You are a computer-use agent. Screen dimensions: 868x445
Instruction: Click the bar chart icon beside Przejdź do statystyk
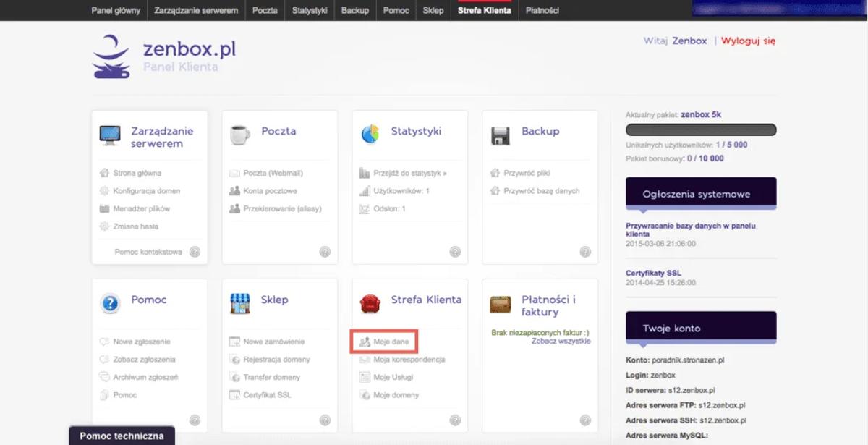pyautogui.click(x=365, y=173)
